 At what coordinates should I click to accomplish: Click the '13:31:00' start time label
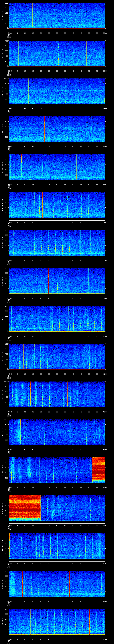[9, 33]
